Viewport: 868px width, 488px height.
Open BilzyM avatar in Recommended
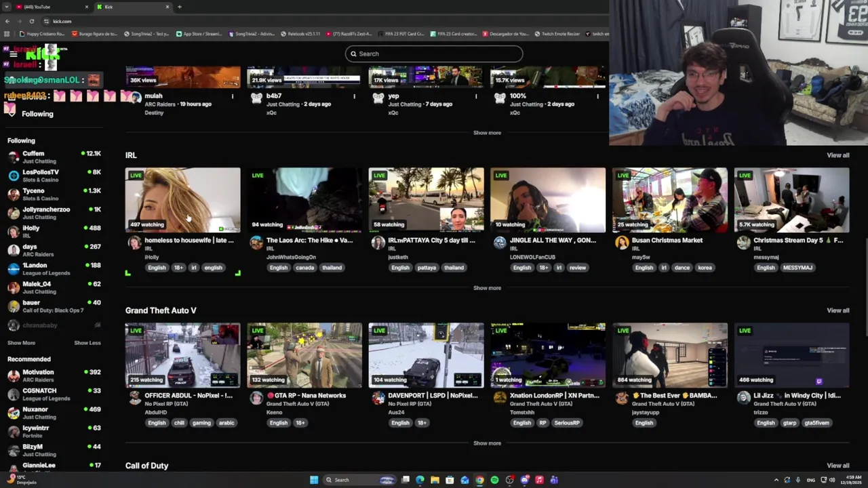[14, 450]
